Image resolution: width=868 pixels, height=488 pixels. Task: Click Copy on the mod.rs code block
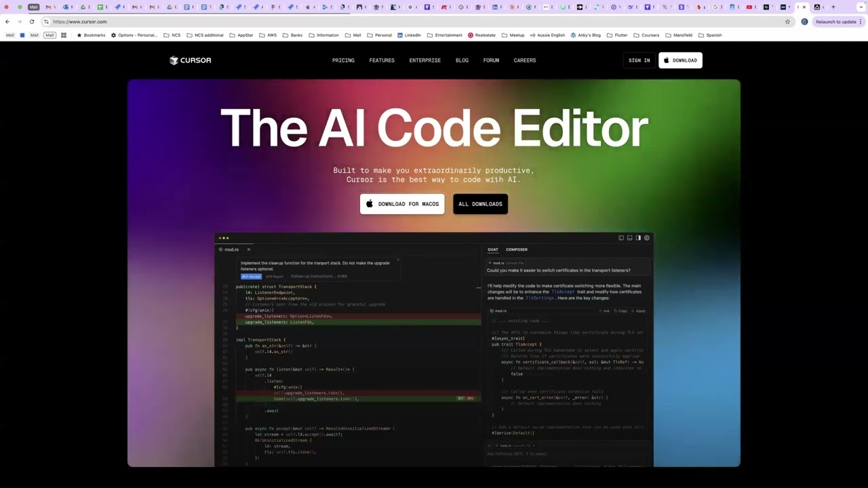click(621, 311)
